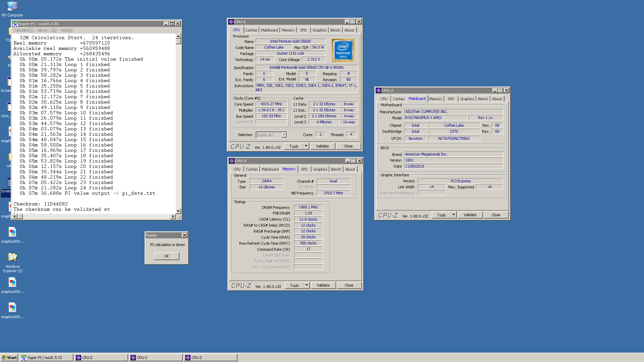Open About menu in Super PI
This screenshot has height=362, width=644.
pos(47,30)
